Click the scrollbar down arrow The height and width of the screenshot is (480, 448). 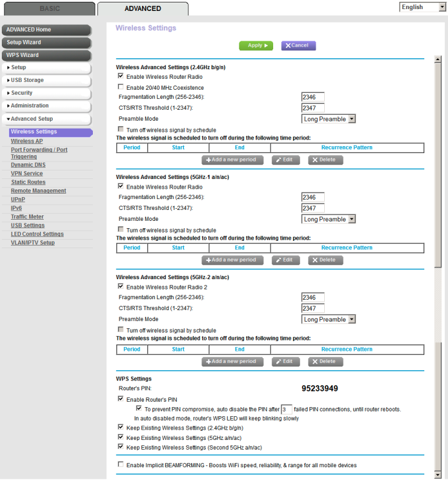[x=438, y=475]
